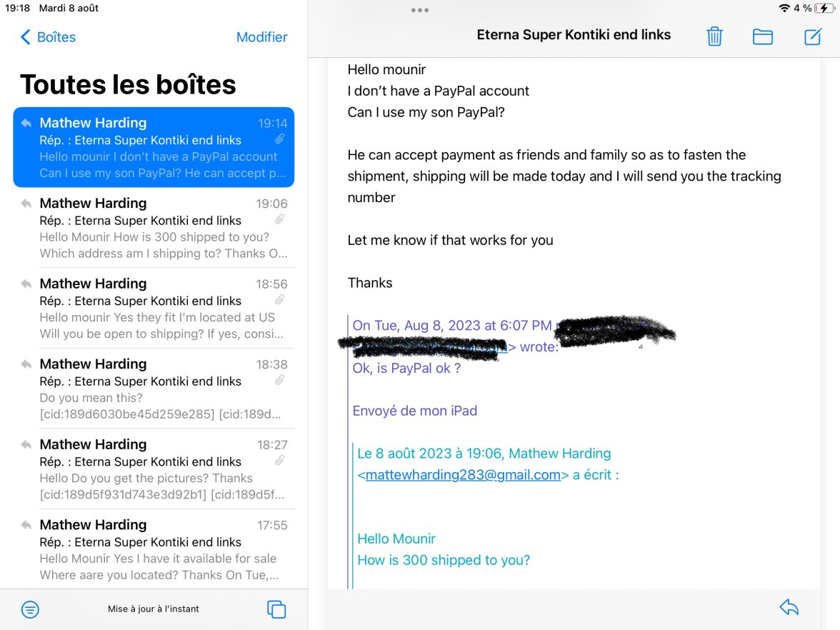Viewport: 840px width, 630px height.
Task: Tap the quoted 'Ok, is PayPal ok ?' text
Action: tap(406, 369)
